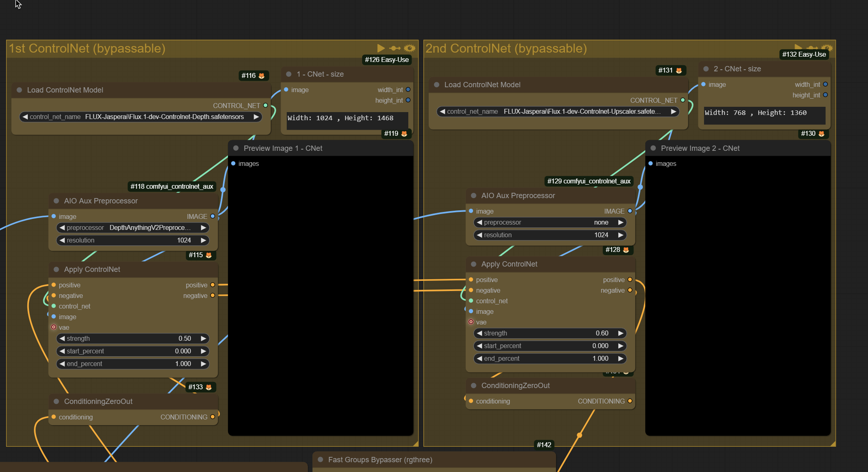Click the #129 comfyui_controlnet_aux badge
Viewport: 868px width, 472px height.
point(589,181)
